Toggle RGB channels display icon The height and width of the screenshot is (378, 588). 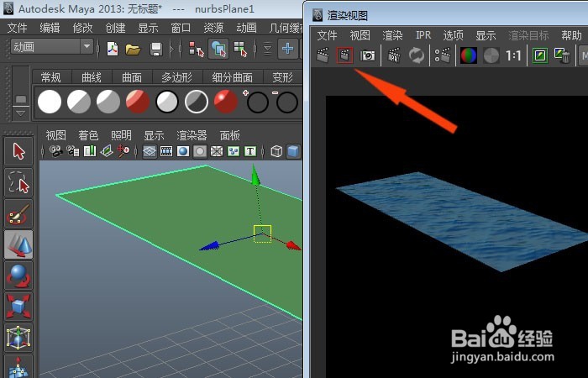[469, 56]
